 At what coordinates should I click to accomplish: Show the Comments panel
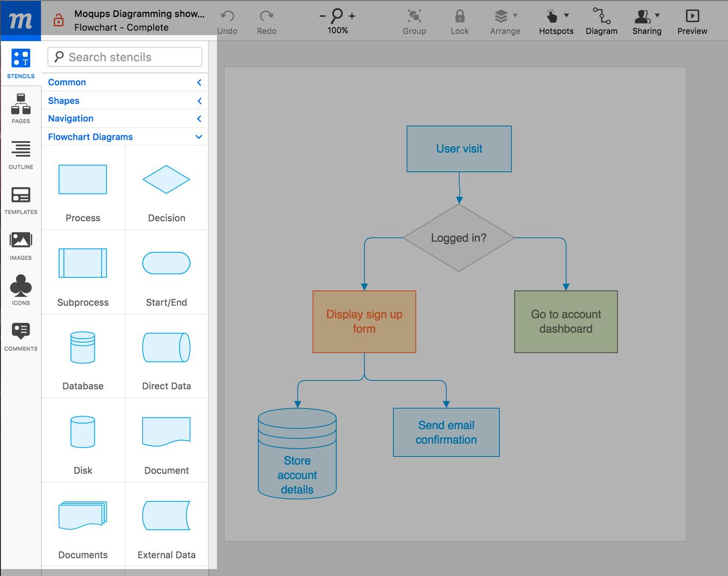point(21,335)
